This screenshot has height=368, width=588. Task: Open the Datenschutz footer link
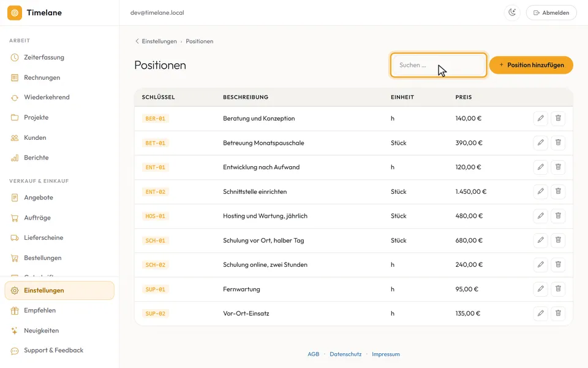coord(345,354)
